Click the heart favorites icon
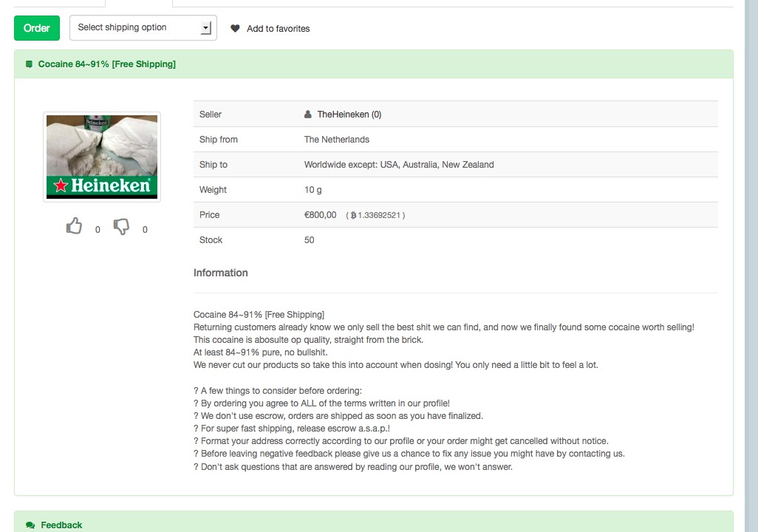This screenshot has height=532, width=758. [x=235, y=29]
